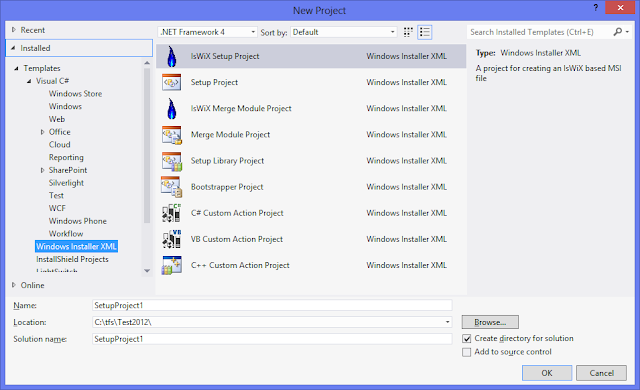Select the Cloud template category

click(x=60, y=144)
